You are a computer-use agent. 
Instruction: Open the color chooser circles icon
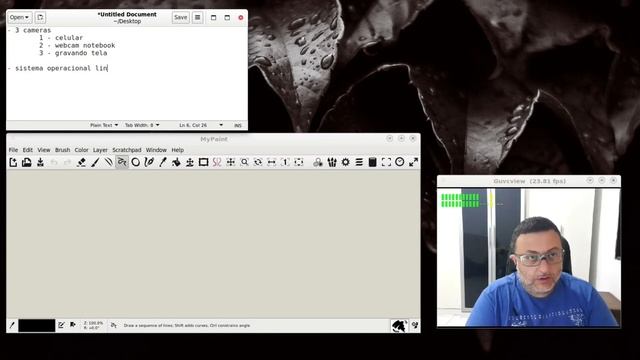click(x=318, y=162)
